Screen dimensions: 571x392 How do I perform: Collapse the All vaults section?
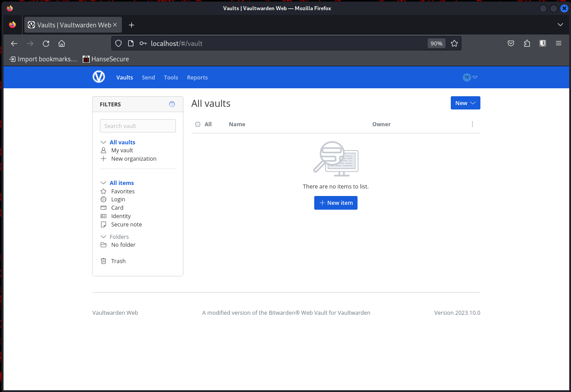[103, 142]
